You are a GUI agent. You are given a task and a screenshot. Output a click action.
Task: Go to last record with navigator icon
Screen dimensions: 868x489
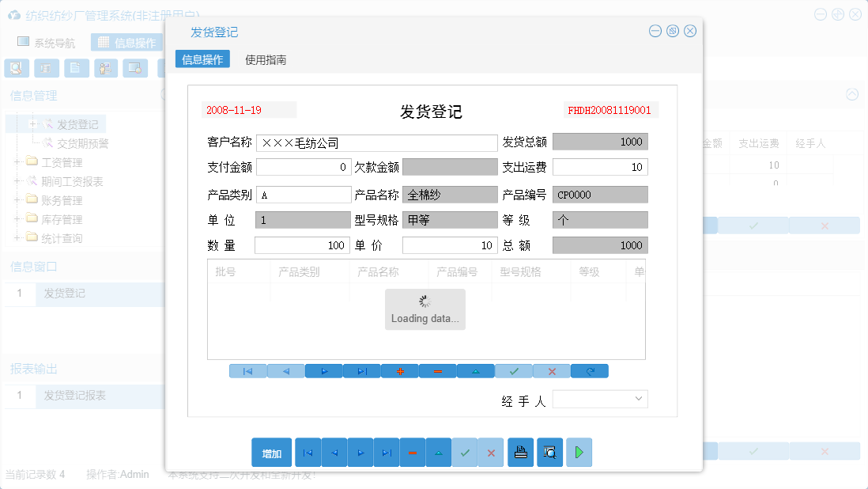point(362,370)
